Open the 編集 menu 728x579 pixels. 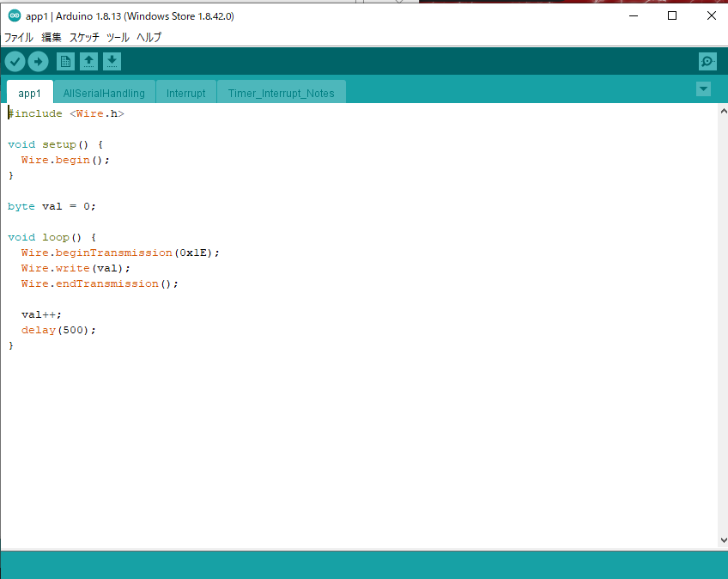(52, 38)
